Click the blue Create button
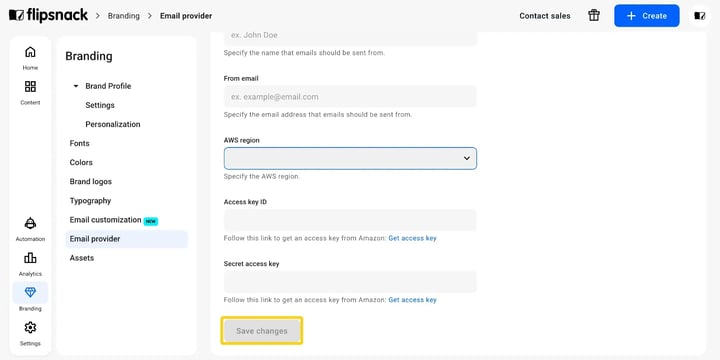Viewport: 720px width, 360px height. click(x=647, y=16)
